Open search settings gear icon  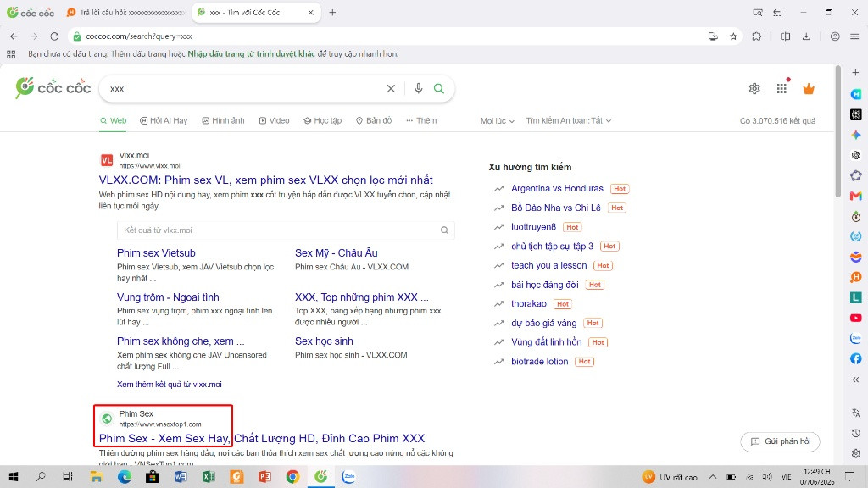point(754,88)
